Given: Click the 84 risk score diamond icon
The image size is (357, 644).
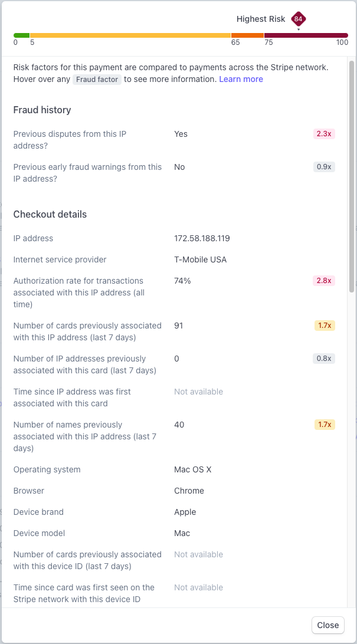Looking at the screenshot, I should pos(298,19).
